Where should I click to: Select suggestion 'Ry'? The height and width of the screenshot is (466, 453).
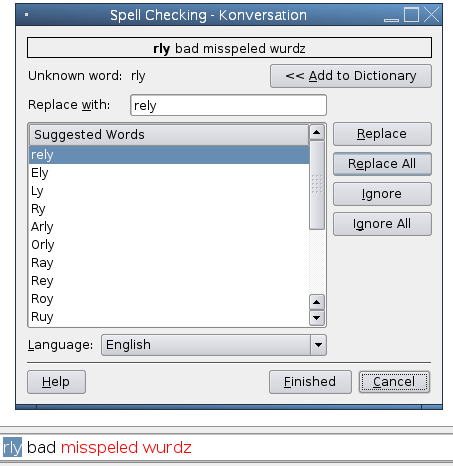coord(169,209)
